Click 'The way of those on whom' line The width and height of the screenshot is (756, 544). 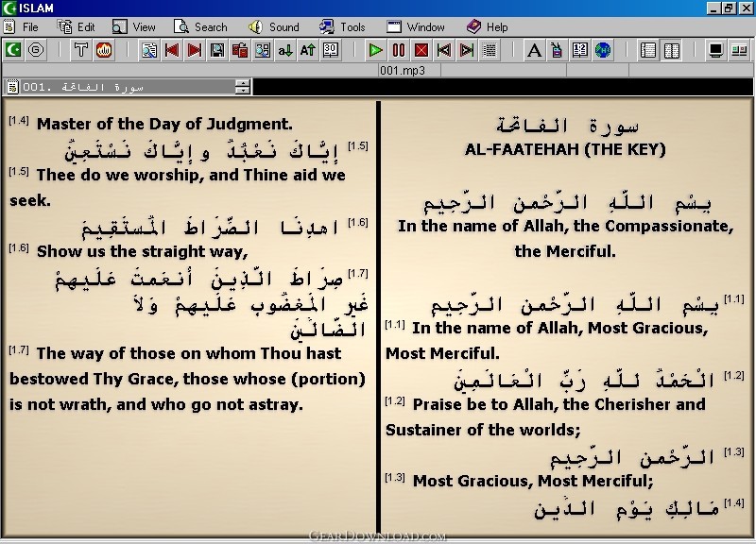point(189,353)
